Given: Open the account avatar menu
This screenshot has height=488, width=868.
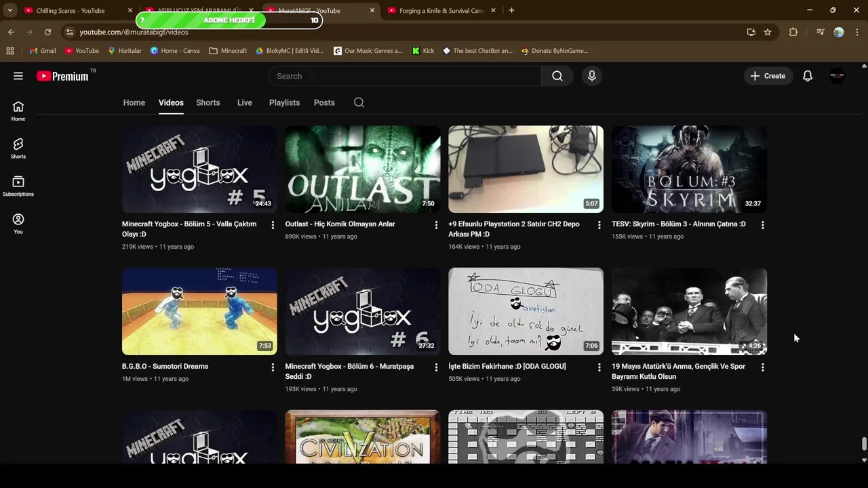Looking at the screenshot, I should click(837, 76).
